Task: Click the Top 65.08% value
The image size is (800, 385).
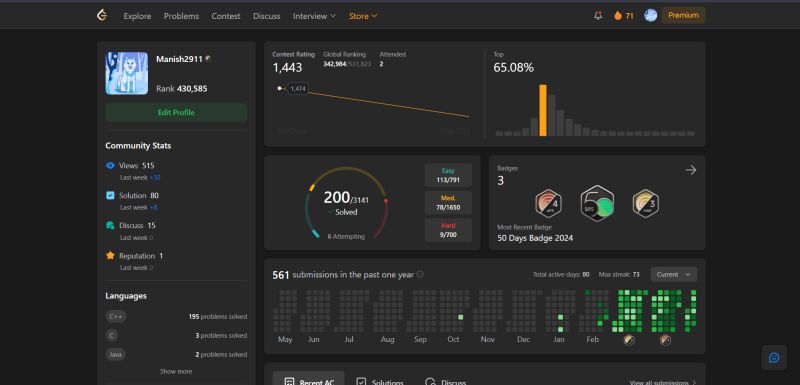Action: pyautogui.click(x=513, y=67)
